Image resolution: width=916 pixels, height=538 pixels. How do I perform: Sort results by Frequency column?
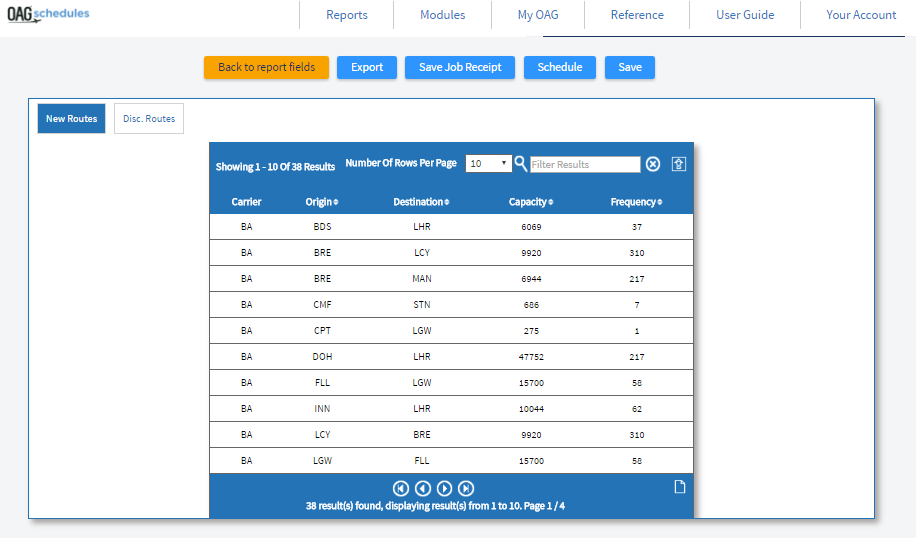[636, 202]
